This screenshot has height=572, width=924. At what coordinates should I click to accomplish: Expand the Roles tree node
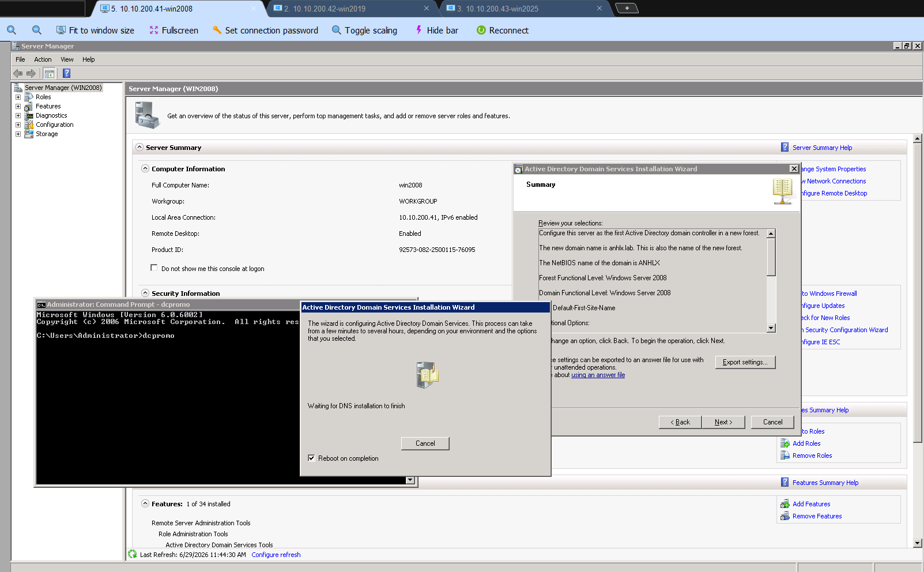(18, 97)
